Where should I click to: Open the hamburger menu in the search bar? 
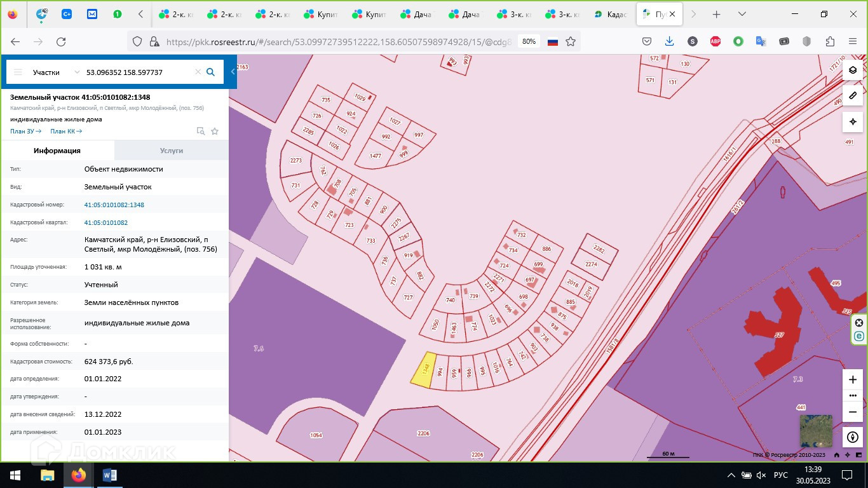(x=18, y=72)
